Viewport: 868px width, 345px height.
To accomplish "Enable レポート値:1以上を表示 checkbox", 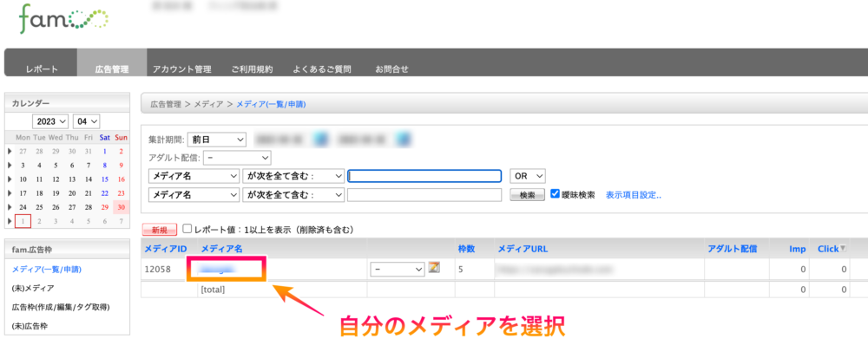I will (x=187, y=228).
